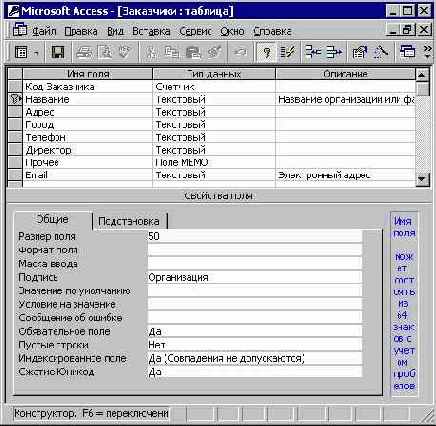Click the table View button in toolbar
This screenshot has width=436, height=426.
(21, 52)
